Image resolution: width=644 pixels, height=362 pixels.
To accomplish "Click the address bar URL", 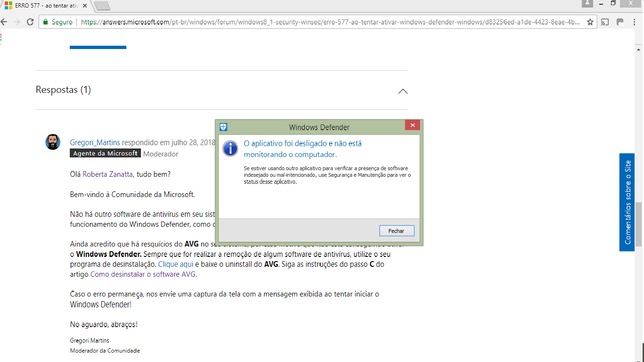I will click(x=330, y=22).
